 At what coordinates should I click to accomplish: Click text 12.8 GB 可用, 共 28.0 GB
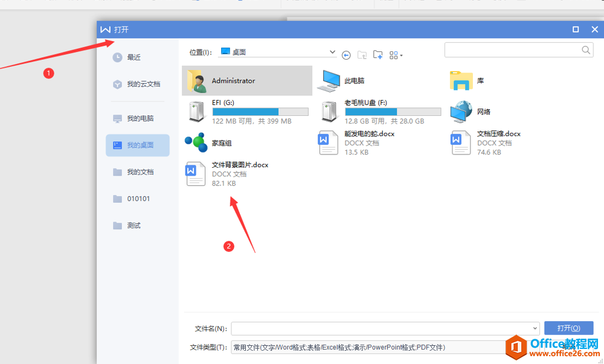click(x=384, y=121)
